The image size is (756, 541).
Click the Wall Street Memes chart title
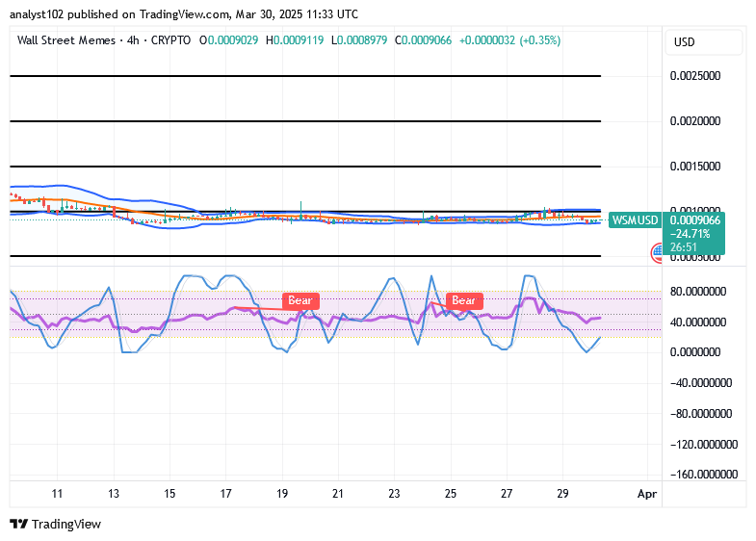pos(66,40)
